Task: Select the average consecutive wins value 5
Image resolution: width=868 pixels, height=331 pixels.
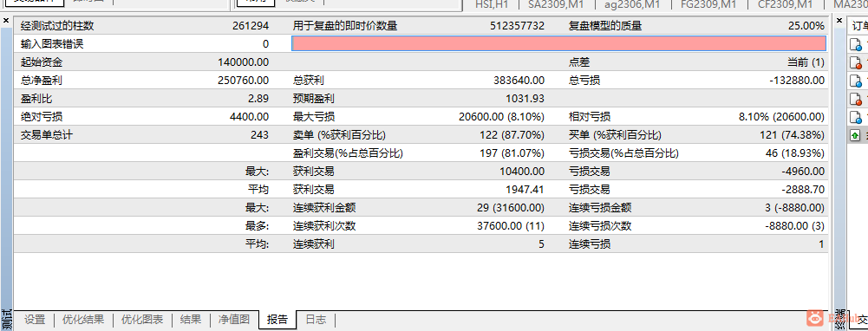Action: point(541,244)
